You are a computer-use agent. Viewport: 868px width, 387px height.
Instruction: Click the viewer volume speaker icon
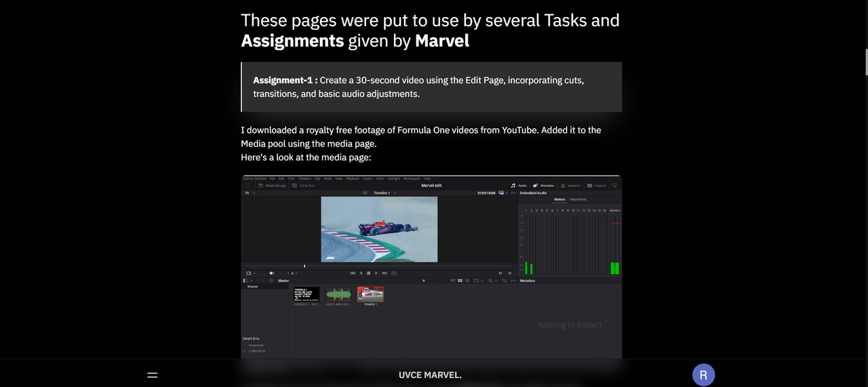(272, 273)
